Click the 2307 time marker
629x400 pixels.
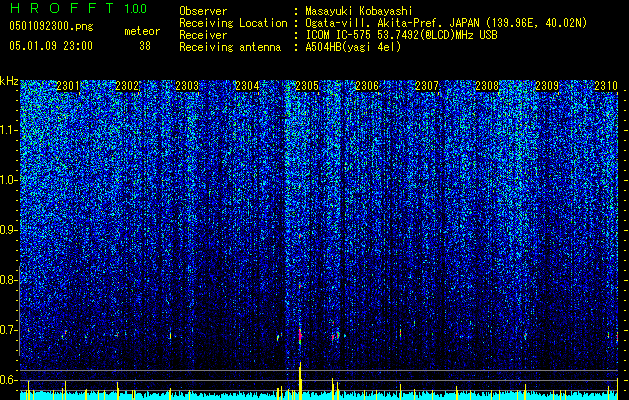tap(427, 85)
